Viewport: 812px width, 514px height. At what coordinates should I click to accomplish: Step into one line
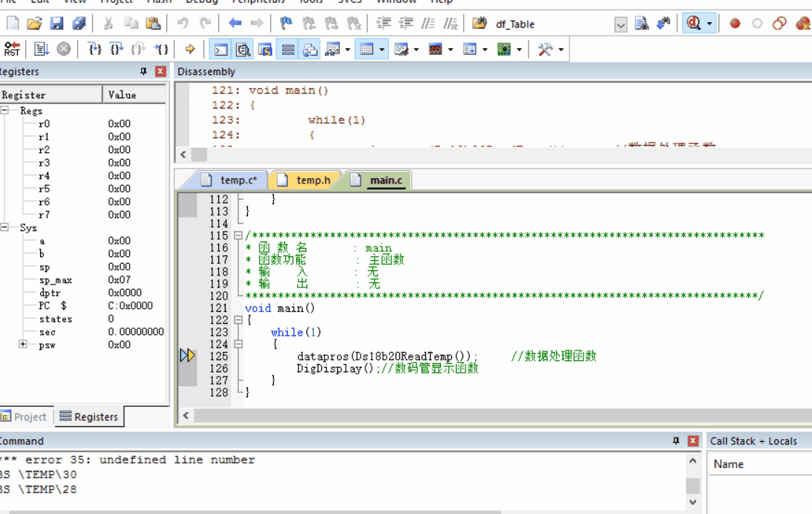pyautogui.click(x=95, y=49)
